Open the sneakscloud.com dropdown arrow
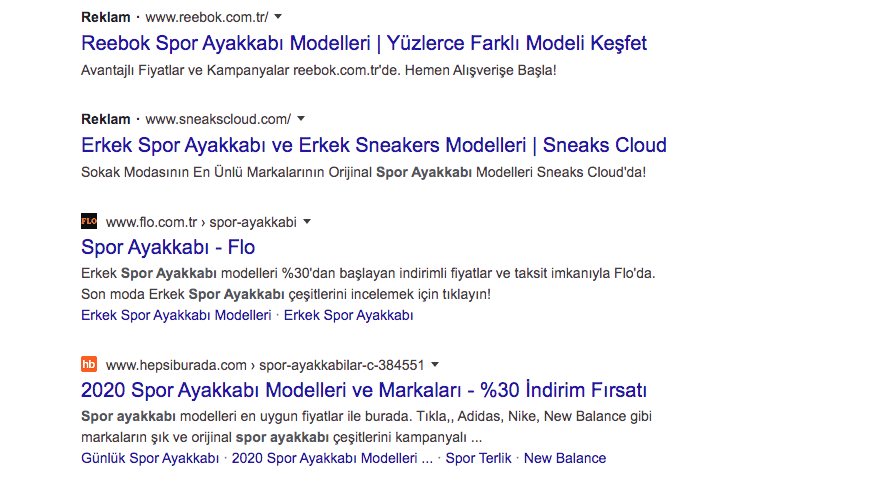Screen dimensions: 895x494 tap(301, 119)
